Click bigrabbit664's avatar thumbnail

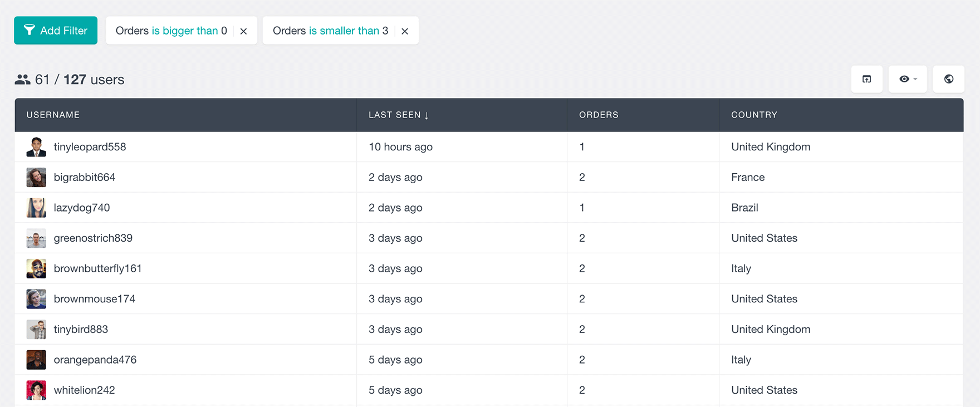coord(36,178)
